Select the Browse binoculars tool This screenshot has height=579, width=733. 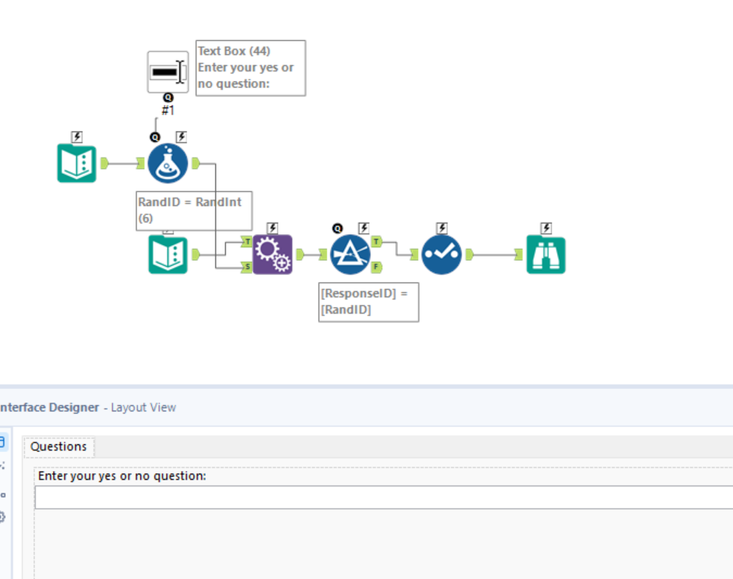[546, 255]
